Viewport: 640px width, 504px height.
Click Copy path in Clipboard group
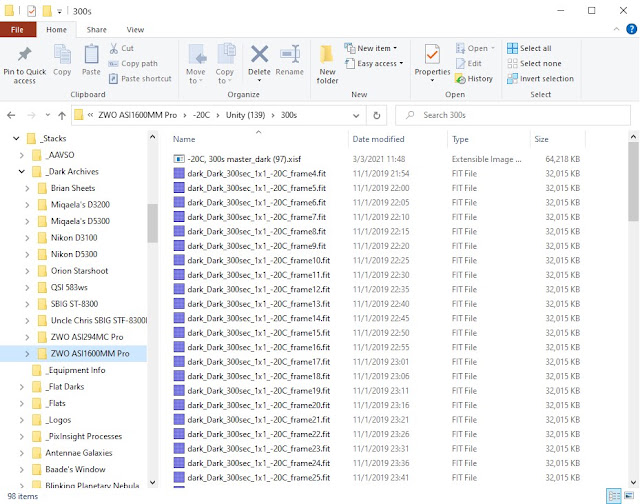click(x=133, y=63)
